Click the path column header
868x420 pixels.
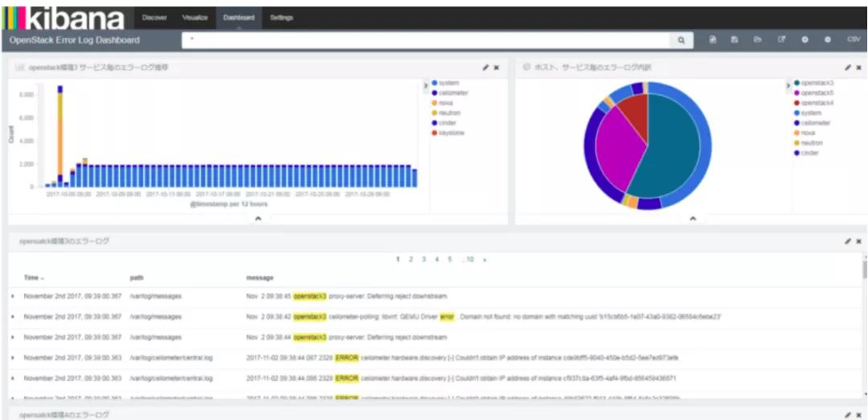click(136, 278)
